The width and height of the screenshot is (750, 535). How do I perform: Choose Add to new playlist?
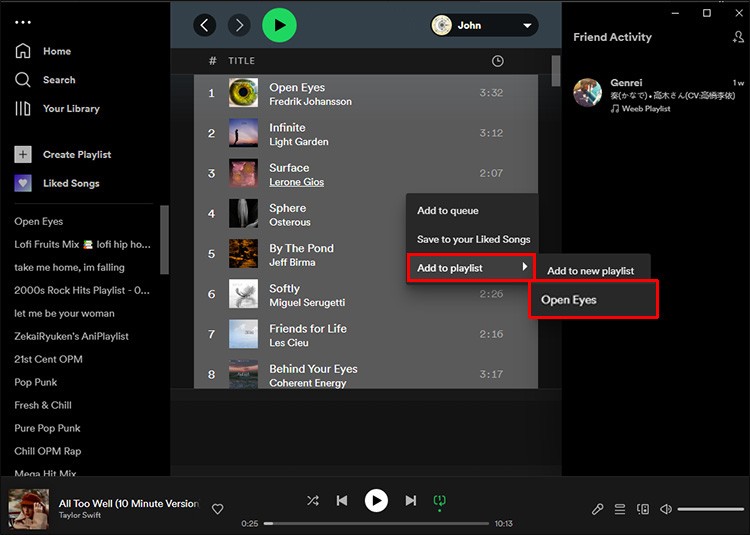[x=593, y=271]
